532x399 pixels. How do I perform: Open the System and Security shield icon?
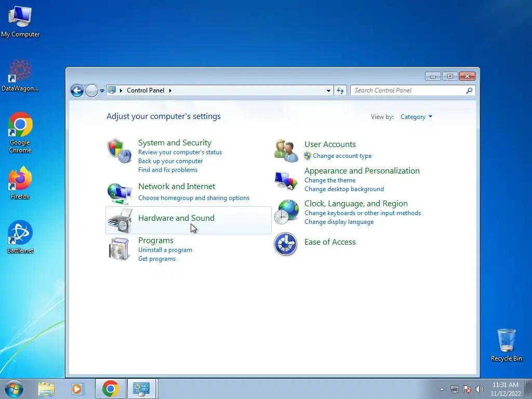pos(119,151)
